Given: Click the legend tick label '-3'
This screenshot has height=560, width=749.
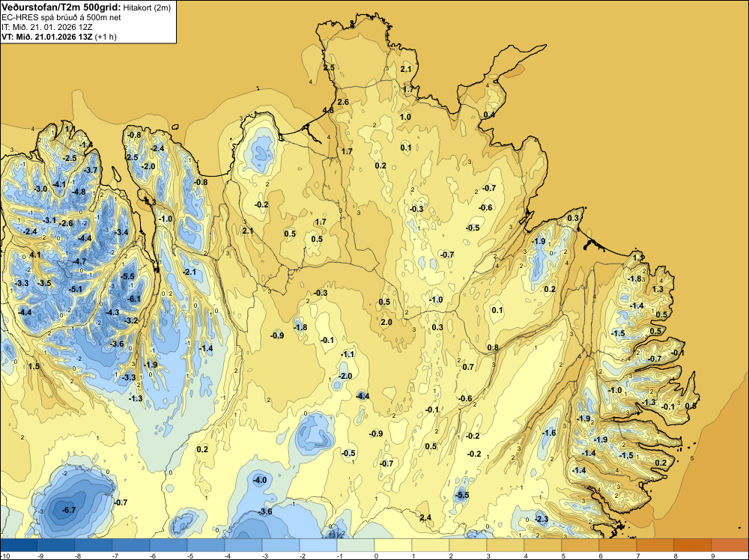Looking at the screenshot, I should [264, 556].
